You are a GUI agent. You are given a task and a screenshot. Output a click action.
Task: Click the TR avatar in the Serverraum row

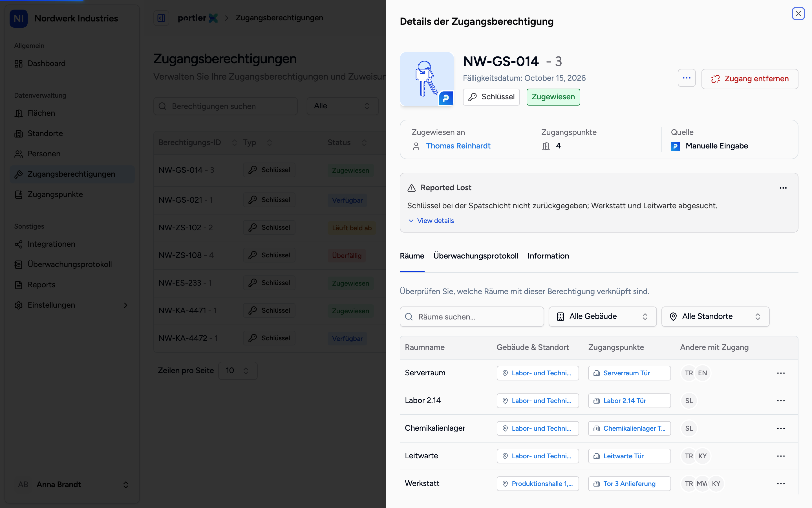click(x=689, y=373)
